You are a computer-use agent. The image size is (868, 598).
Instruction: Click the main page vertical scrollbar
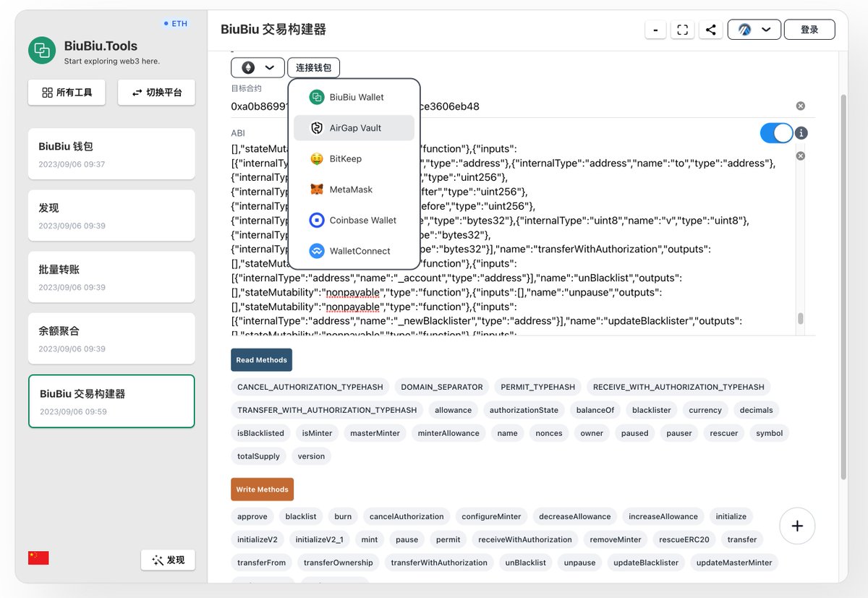click(843, 286)
